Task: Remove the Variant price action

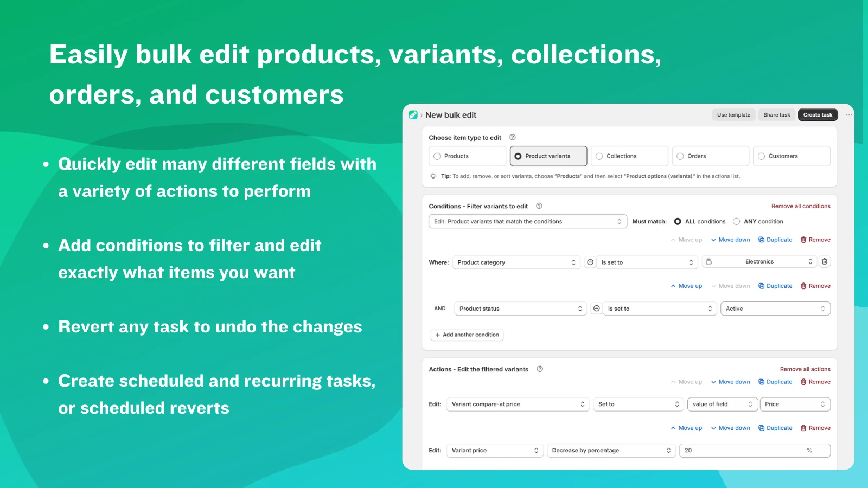Action: coord(815,428)
